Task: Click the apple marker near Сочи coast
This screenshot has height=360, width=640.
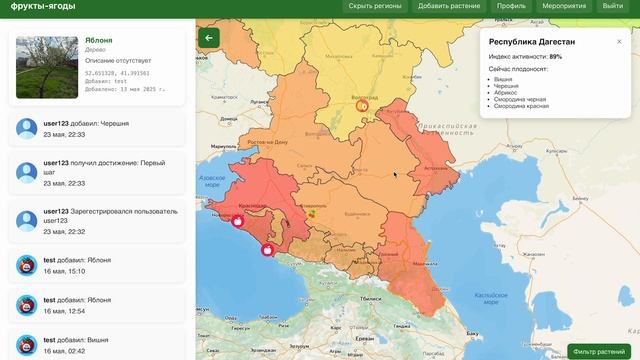Action: click(x=267, y=249)
